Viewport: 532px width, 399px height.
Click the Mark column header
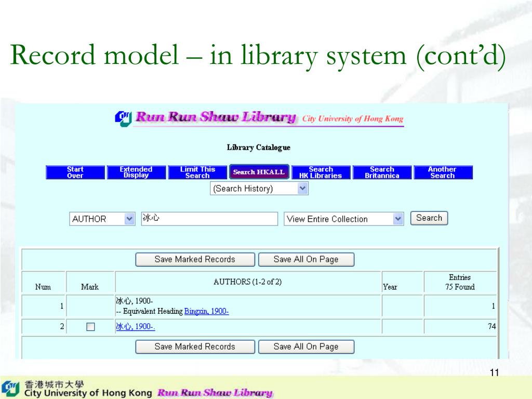pos(90,287)
